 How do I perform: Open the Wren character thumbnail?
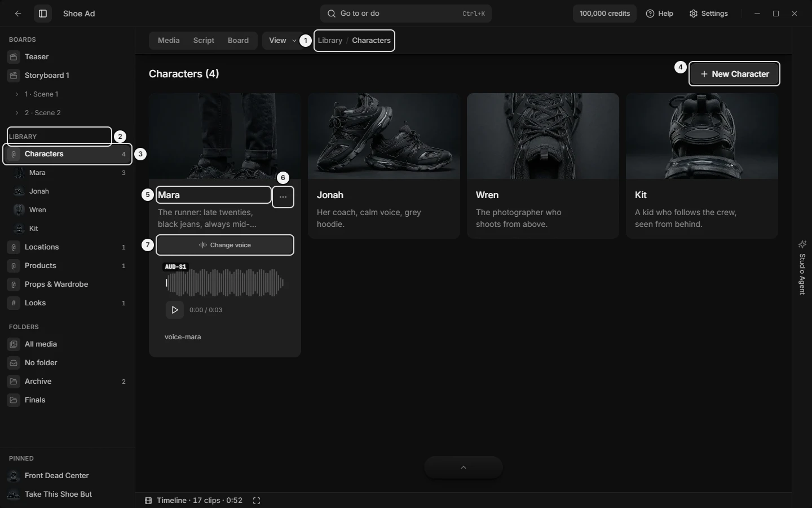pyautogui.click(x=543, y=136)
